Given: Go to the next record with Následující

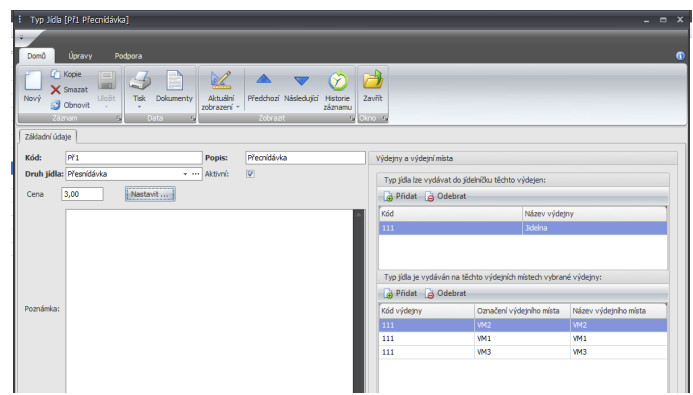Looking at the screenshot, I should click(x=301, y=87).
